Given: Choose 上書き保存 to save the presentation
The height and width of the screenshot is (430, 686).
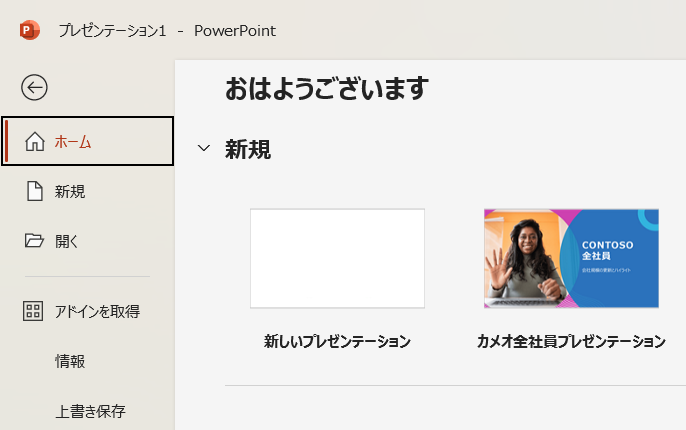Looking at the screenshot, I should pos(88,411).
